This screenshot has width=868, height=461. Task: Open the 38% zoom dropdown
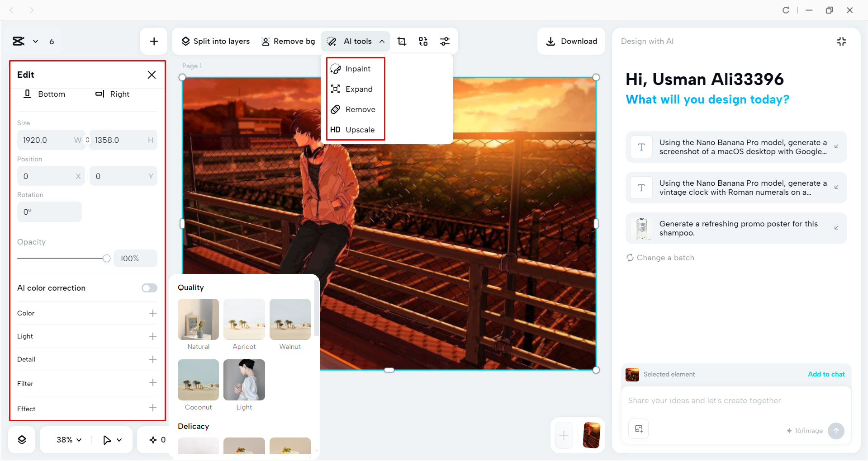click(x=69, y=440)
